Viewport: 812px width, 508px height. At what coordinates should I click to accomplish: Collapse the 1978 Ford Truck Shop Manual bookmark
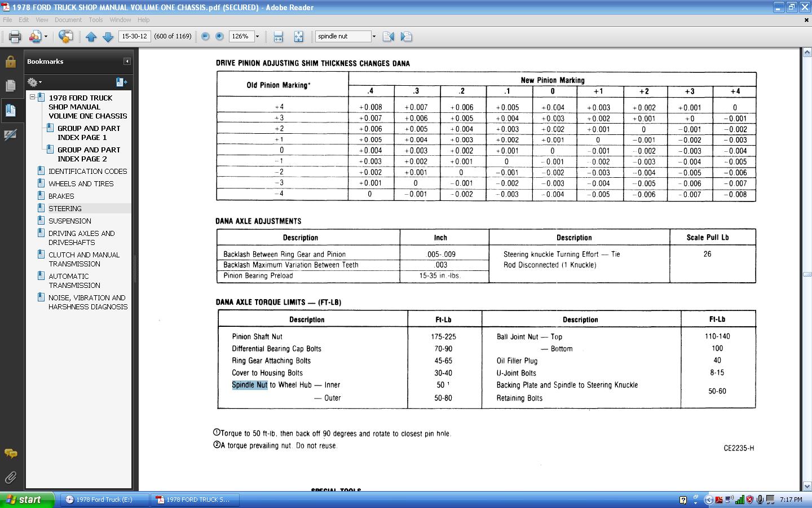[33, 97]
